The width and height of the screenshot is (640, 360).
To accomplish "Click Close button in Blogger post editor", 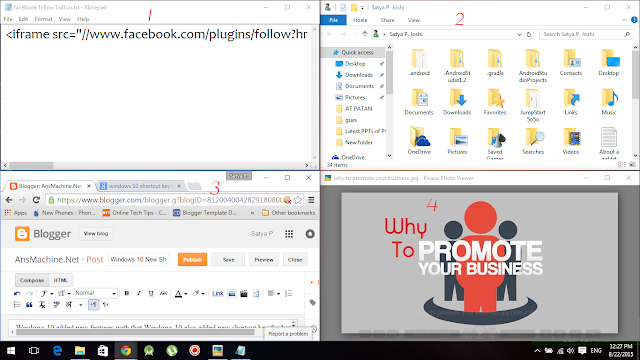I will [295, 260].
